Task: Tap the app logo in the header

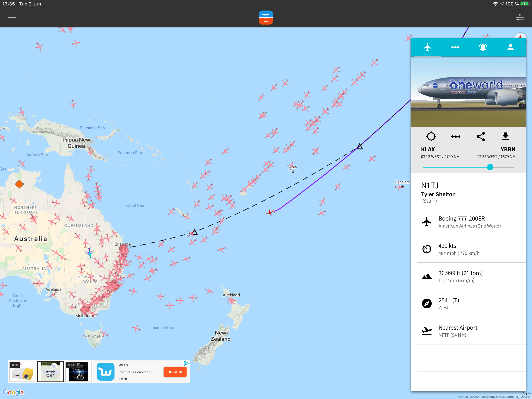Action: click(266, 17)
